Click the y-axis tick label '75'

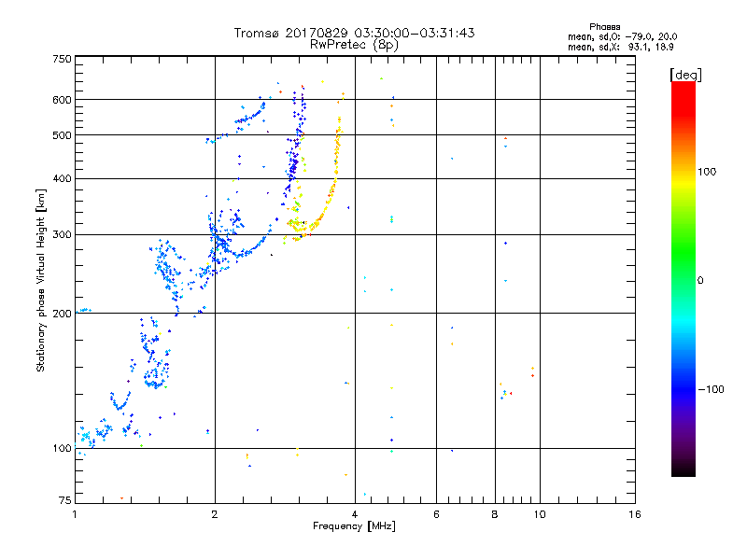[x=65, y=500]
